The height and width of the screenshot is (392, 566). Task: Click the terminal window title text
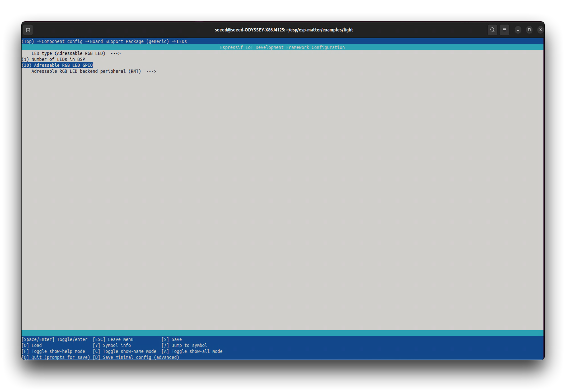point(284,30)
